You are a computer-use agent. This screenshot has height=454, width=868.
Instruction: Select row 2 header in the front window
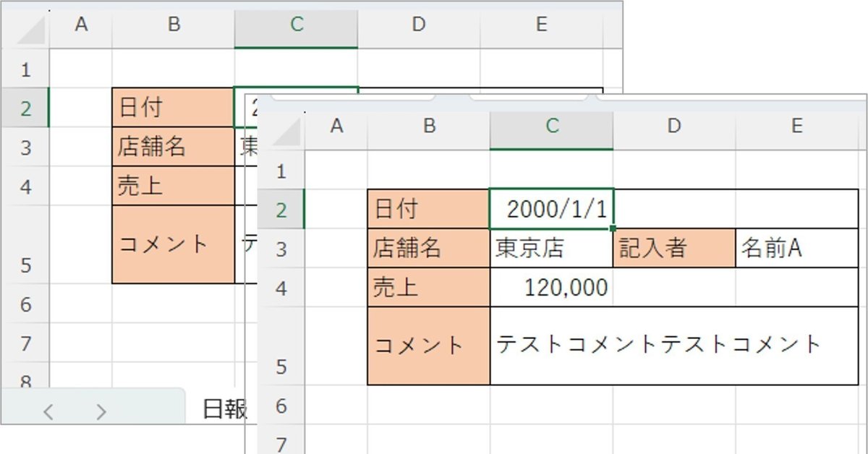(281, 210)
